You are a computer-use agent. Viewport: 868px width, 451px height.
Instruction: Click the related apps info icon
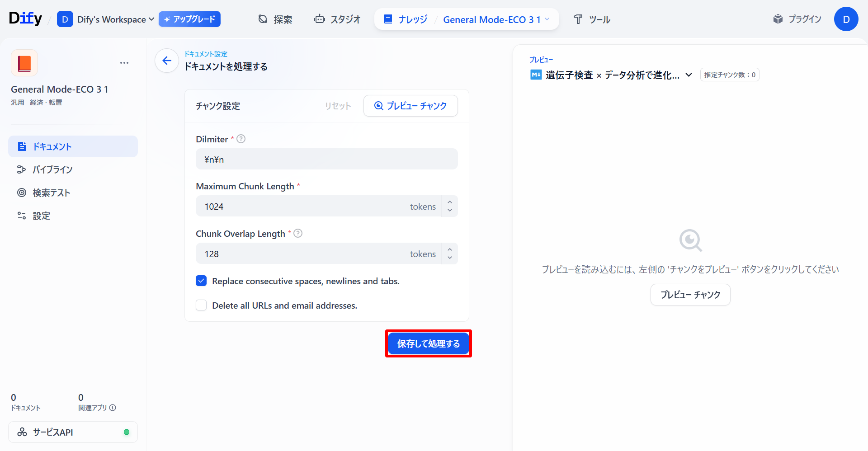[x=113, y=408]
